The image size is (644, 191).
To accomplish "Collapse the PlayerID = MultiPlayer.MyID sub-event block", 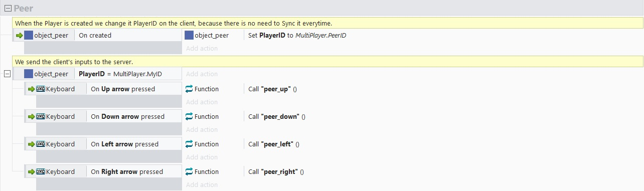I will (x=8, y=74).
